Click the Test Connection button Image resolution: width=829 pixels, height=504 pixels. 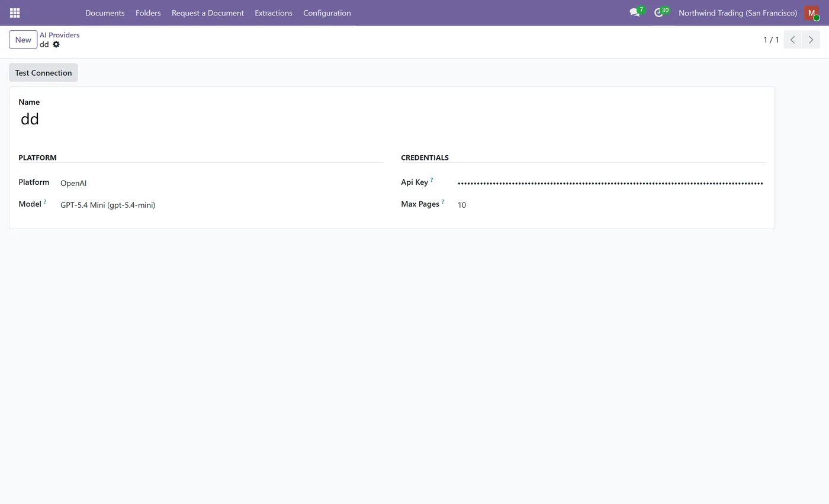pos(43,73)
